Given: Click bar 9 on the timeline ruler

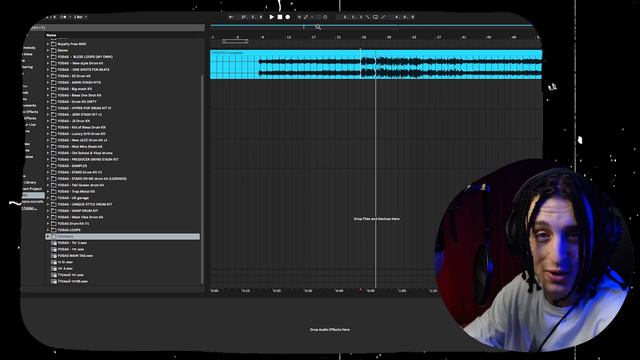Looking at the screenshot, I should pyautogui.click(x=262, y=37).
